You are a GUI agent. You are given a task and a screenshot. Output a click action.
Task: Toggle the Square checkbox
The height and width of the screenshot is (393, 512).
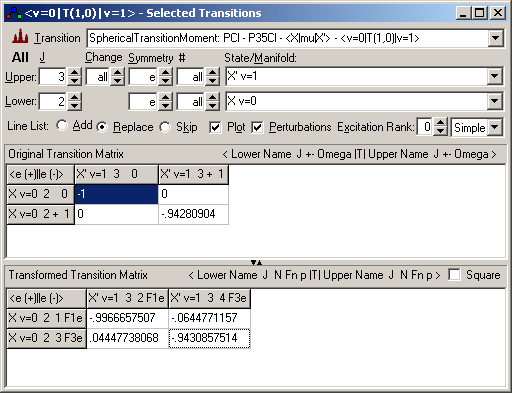pos(454,275)
